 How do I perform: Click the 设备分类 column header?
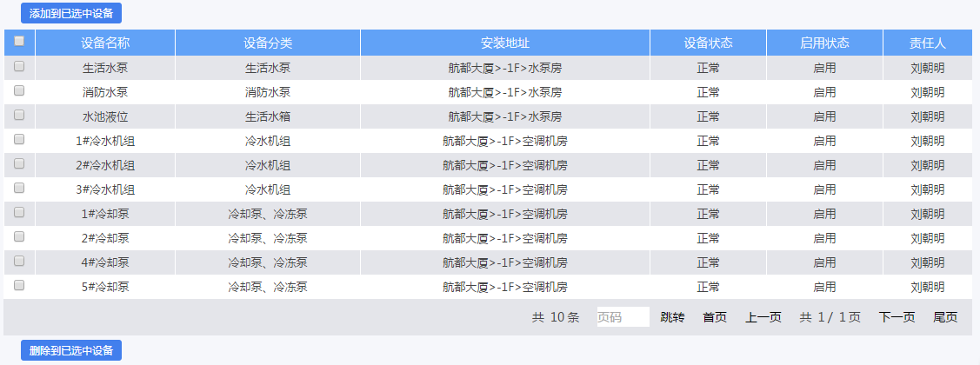[268, 43]
